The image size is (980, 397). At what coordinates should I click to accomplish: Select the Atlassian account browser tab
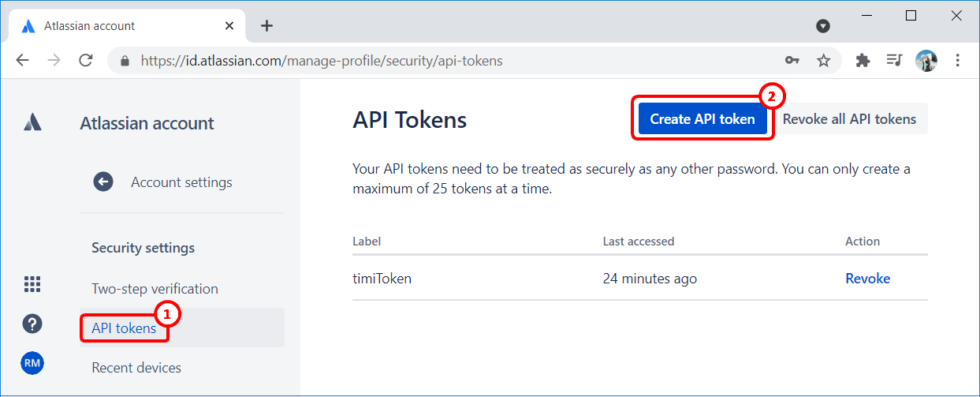pos(127,25)
